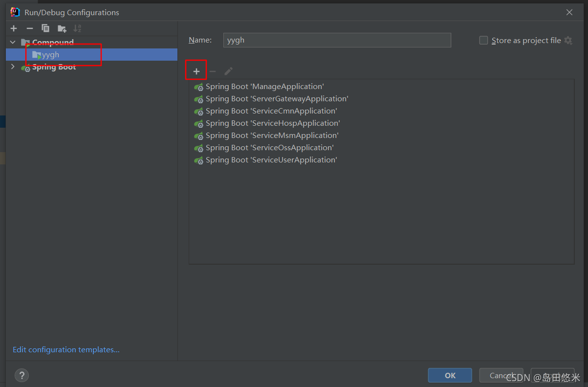
Task: Create new folder in configuration tree
Action: (x=62, y=28)
